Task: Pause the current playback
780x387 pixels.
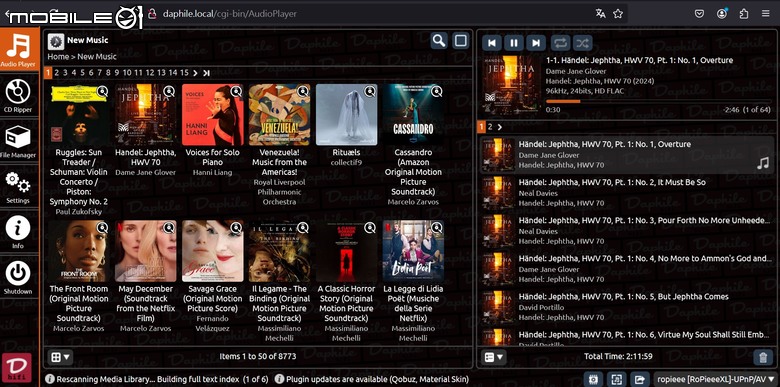Action: coord(514,43)
